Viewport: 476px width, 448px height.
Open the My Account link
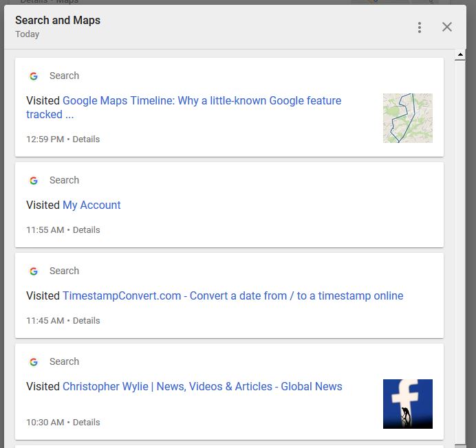point(91,205)
